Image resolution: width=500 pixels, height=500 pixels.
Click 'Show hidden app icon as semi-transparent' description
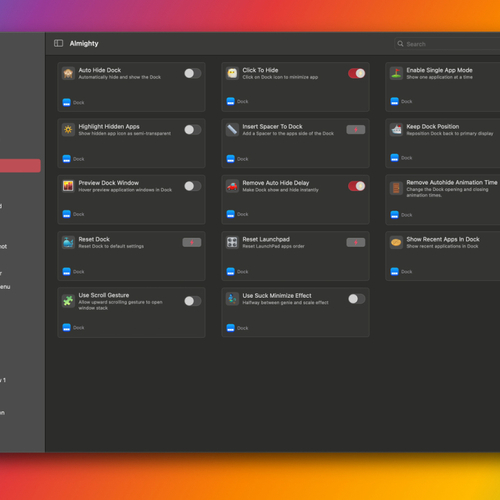pyautogui.click(x=125, y=133)
